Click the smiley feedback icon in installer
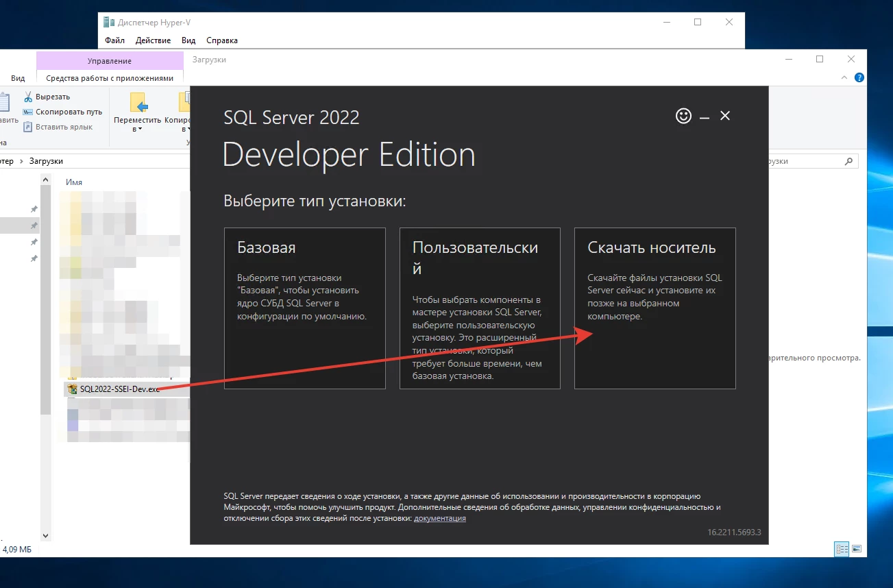The width and height of the screenshot is (893, 588). coord(683,116)
